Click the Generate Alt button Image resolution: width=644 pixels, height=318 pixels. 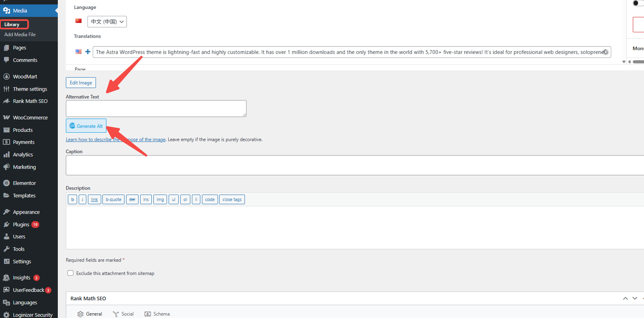pos(86,126)
